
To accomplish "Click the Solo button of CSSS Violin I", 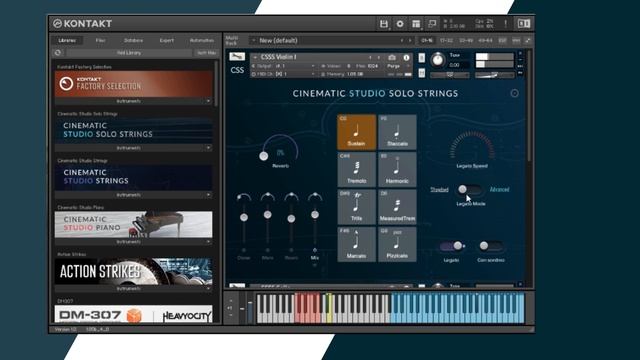I will 422,58.
